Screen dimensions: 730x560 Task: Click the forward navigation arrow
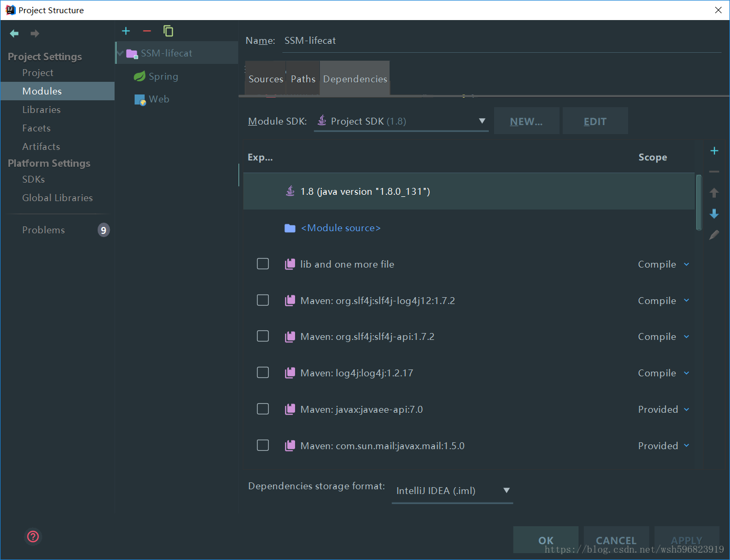coord(35,34)
